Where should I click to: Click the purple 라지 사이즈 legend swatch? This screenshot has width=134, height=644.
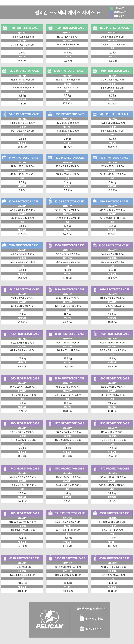coord(111,16)
